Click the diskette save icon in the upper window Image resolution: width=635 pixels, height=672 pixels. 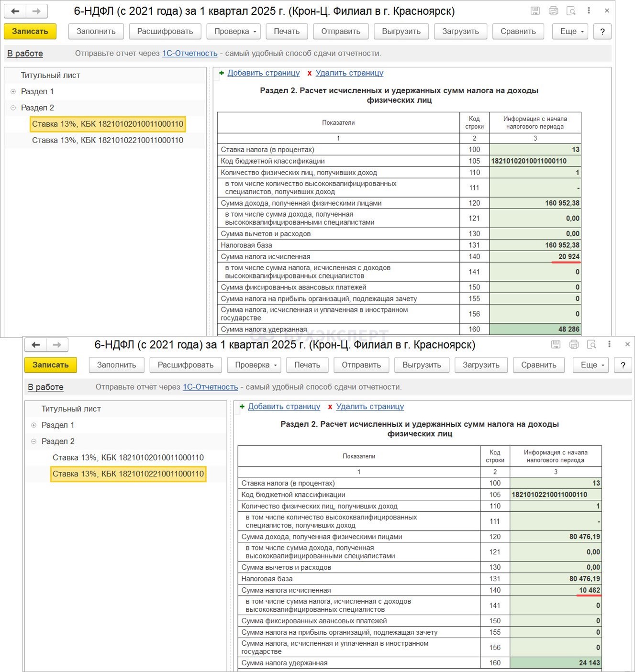click(x=535, y=11)
